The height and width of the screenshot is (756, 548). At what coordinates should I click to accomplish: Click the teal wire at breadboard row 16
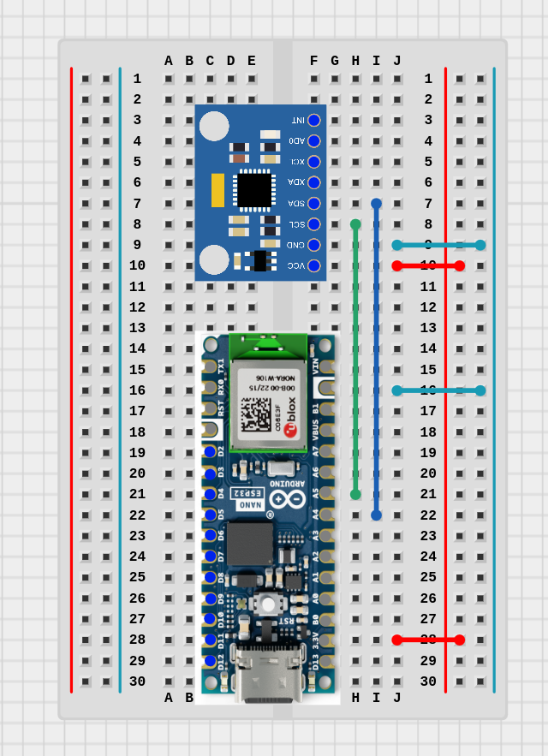438,390
